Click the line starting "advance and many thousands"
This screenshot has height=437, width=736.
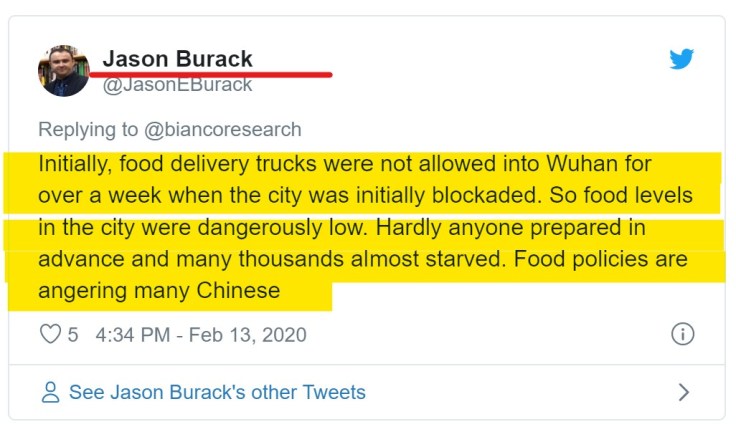[x=363, y=259]
